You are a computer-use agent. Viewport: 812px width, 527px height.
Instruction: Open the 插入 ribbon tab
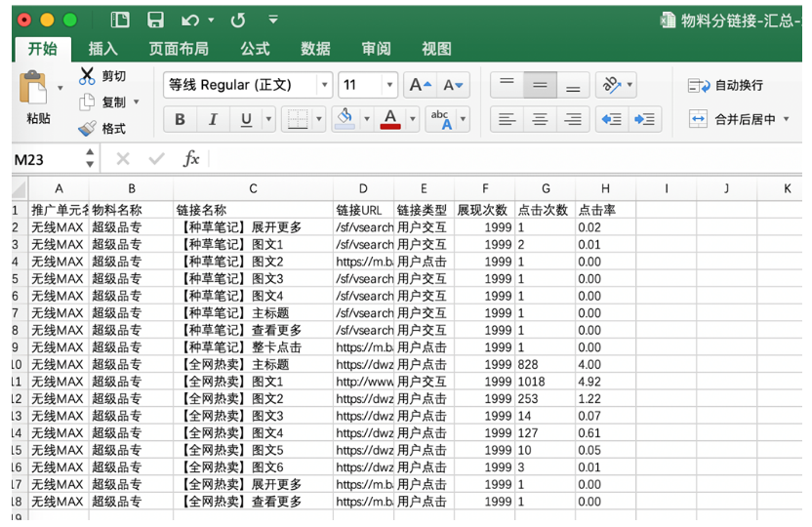(103, 49)
